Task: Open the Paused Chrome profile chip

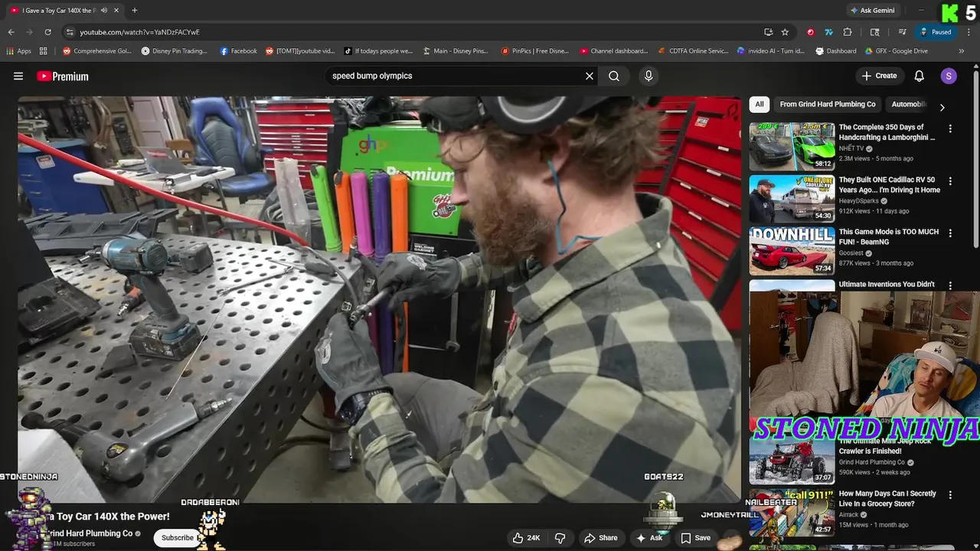Action: point(936,32)
